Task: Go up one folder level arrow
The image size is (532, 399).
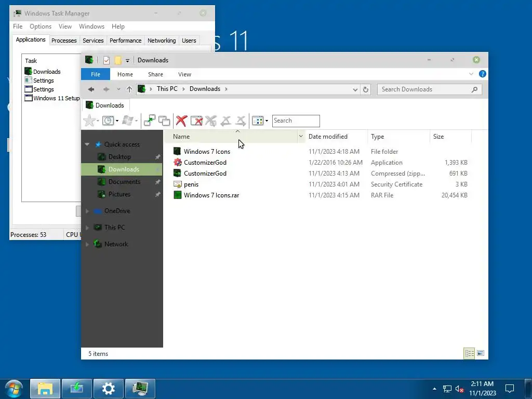Action: coord(129,89)
